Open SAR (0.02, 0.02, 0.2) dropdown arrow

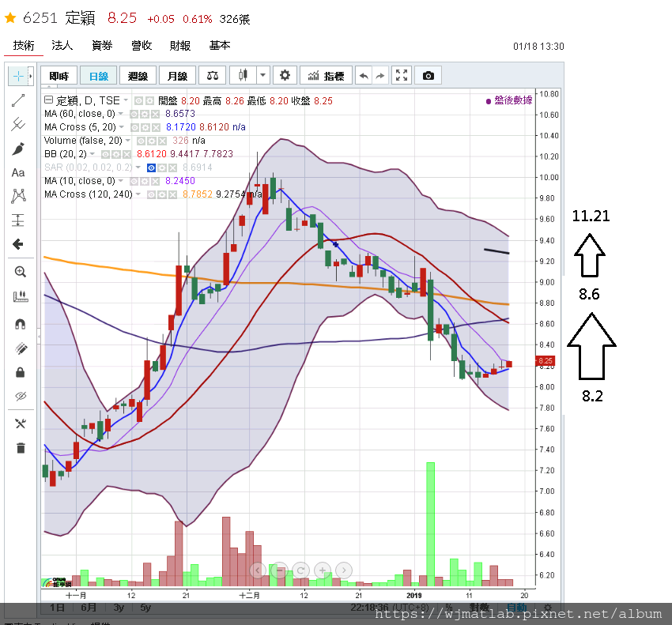tap(138, 168)
